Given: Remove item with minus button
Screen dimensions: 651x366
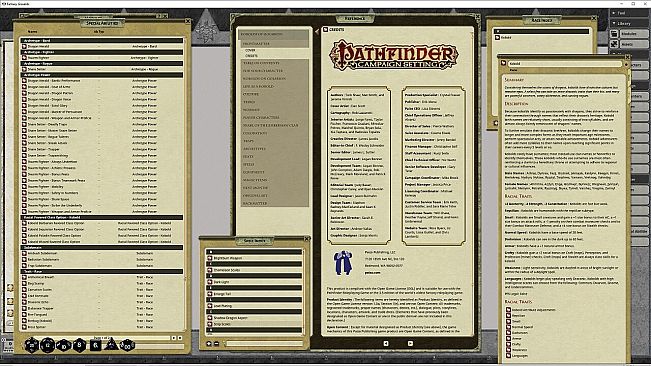Looking at the screenshot, I should click(x=216, y=344).
